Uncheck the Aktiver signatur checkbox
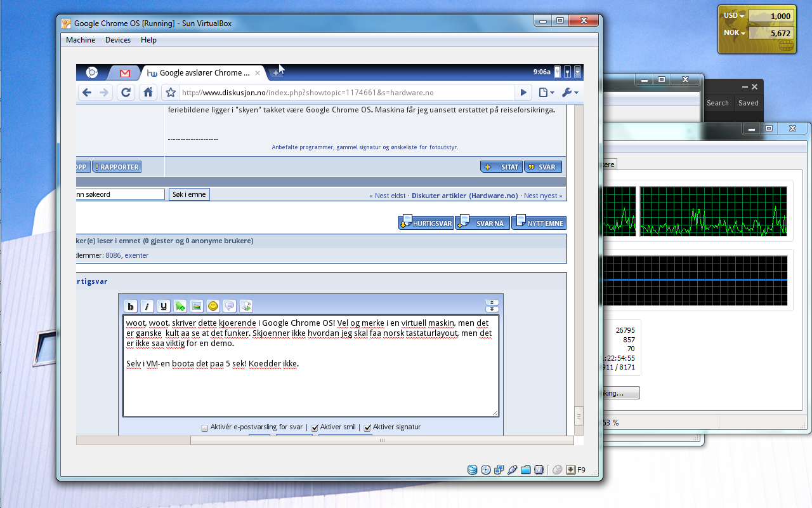This screenshot has height=508, width=812. point(367,428)
